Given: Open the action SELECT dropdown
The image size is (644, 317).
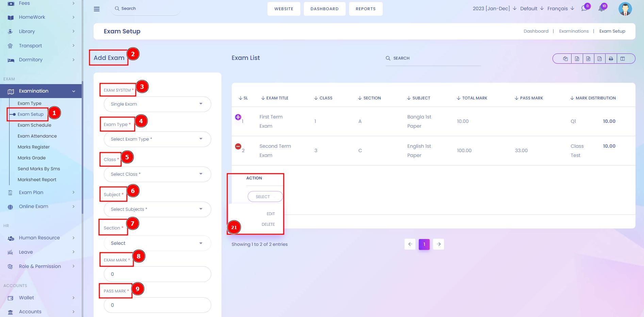Looking at the screenshot, I should [x=265, y=196].
